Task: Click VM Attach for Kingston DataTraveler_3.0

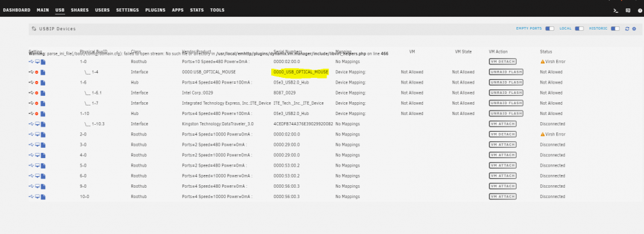Action: click(502, 124)
